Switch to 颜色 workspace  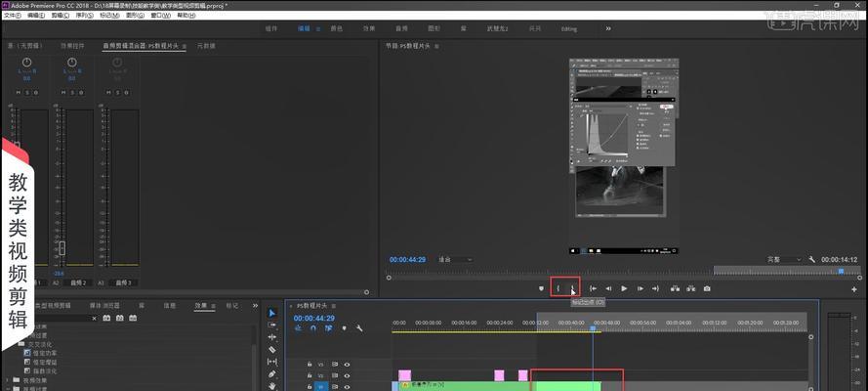(337, 28)
